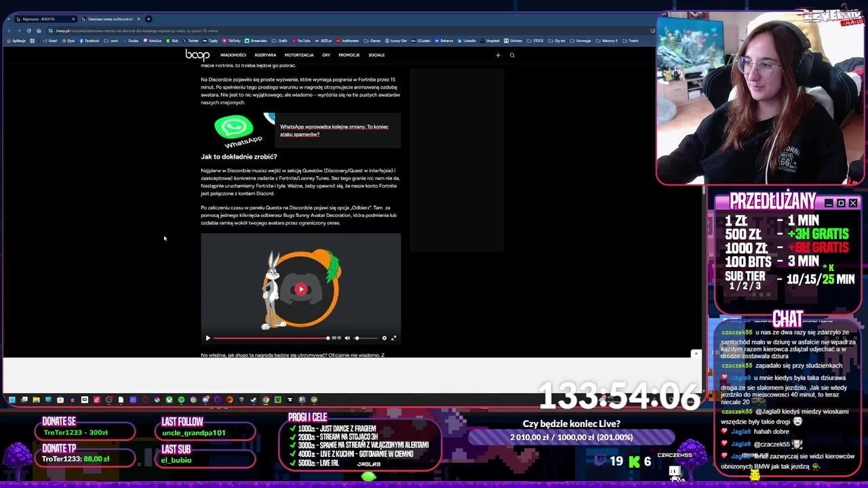
Task: Reload the current page
Action: [x=29, y=30]
